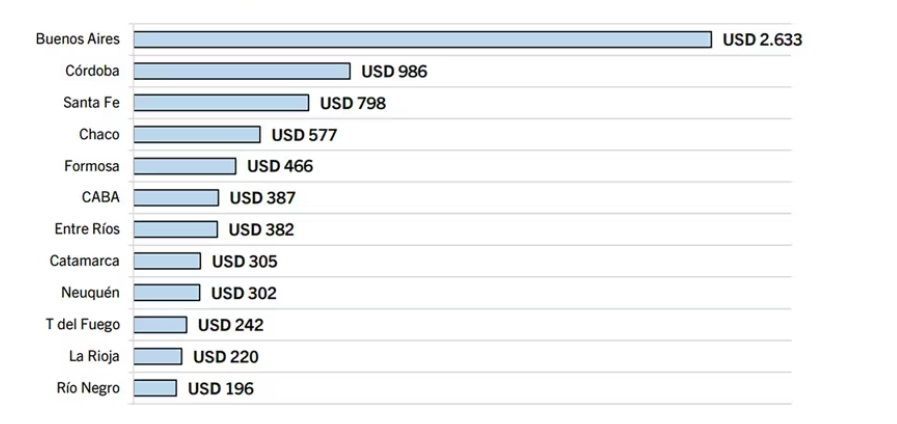Click the USD 986 value label

click(394, 72)
